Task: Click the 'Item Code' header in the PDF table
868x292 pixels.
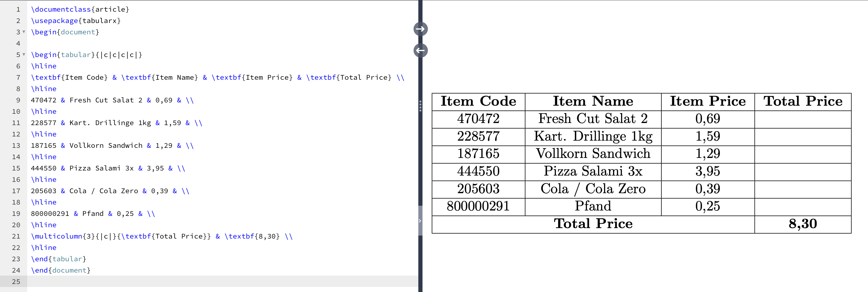Action: (x=478, y=101)
